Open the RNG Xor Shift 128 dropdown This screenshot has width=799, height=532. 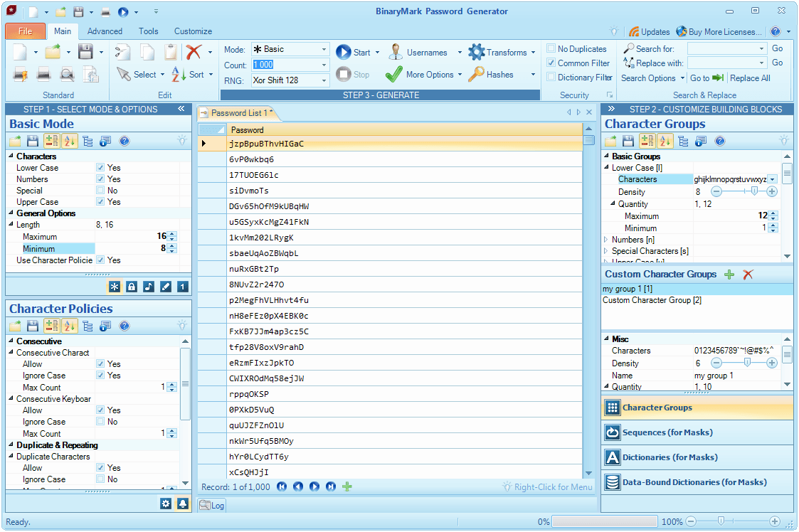pos(324,80)
